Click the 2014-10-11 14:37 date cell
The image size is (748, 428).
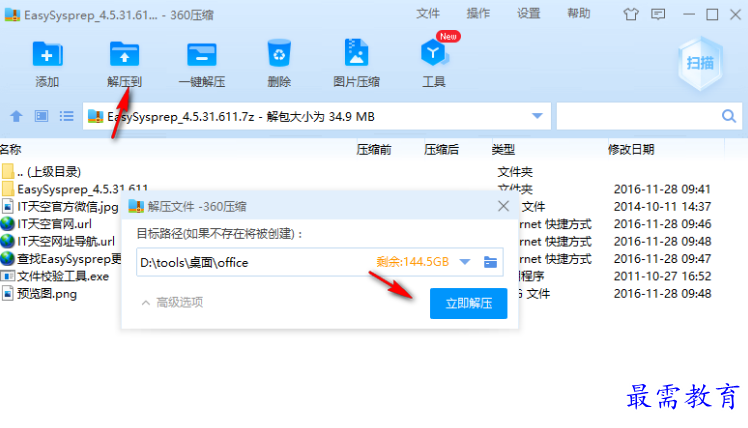(662, 207)
